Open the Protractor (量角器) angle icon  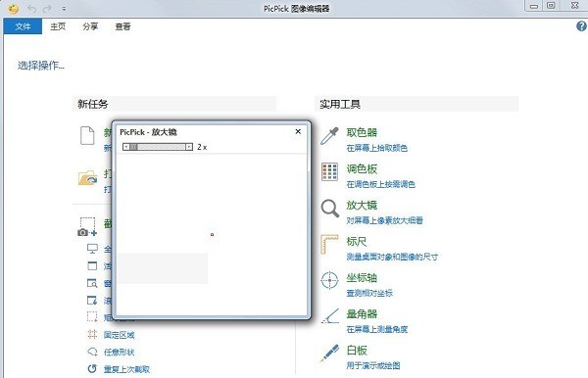[330, 316]
